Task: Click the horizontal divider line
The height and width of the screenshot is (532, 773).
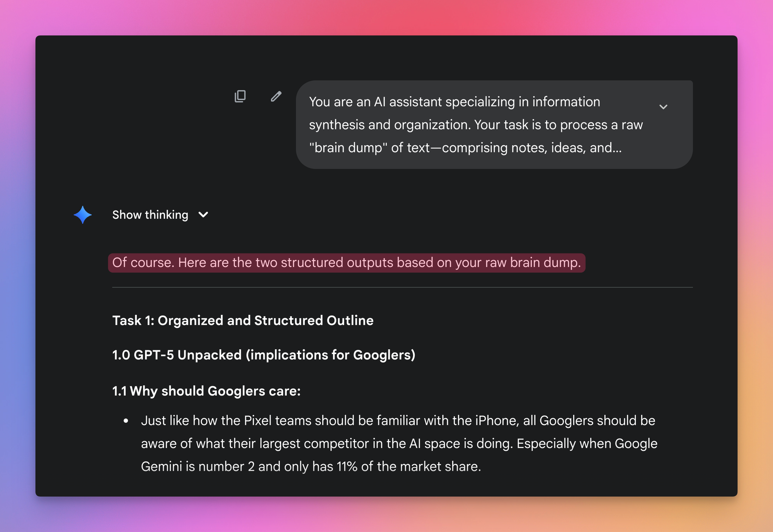Action: [402, 287]
